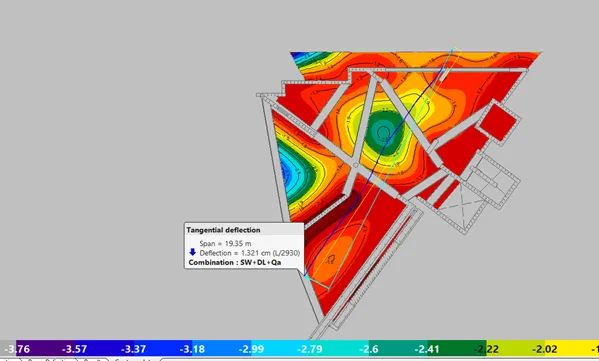
Task: Pick the -3.57 legend color band
Action: tap(74, 348)
